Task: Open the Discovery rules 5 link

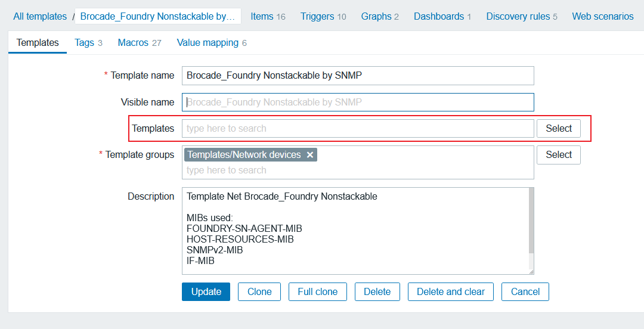Action: pyautogui.click(x=522, y=17)
